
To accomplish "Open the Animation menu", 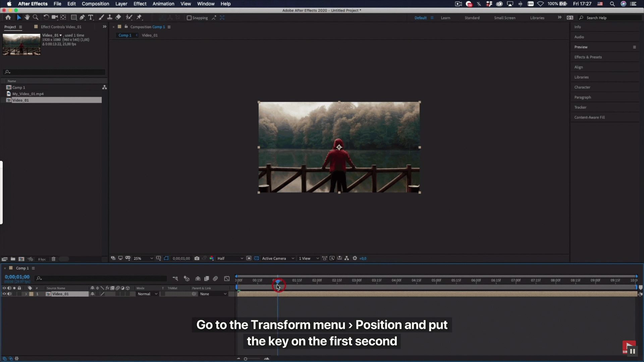I will coord(163,4).
